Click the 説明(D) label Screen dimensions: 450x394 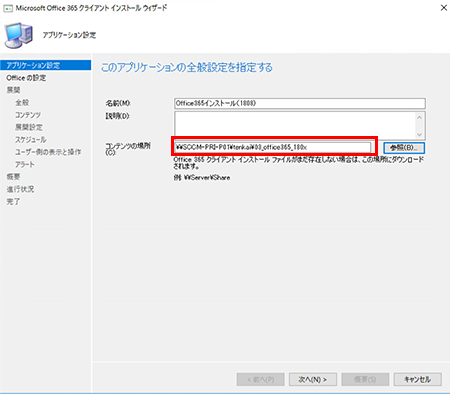point(118,116)
